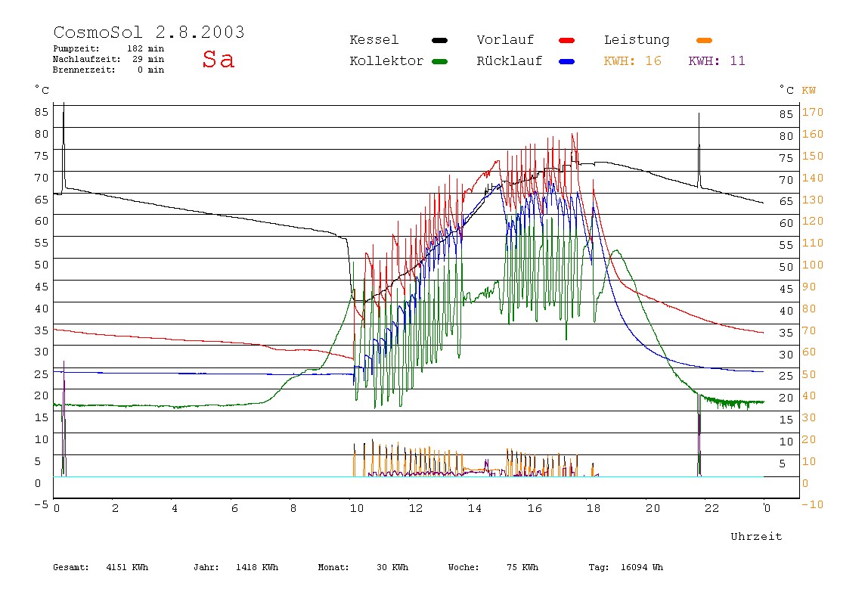The image size is (868, 614).
Task: Click the "Nachlaufzeit:" label
Action: [86, 59]
